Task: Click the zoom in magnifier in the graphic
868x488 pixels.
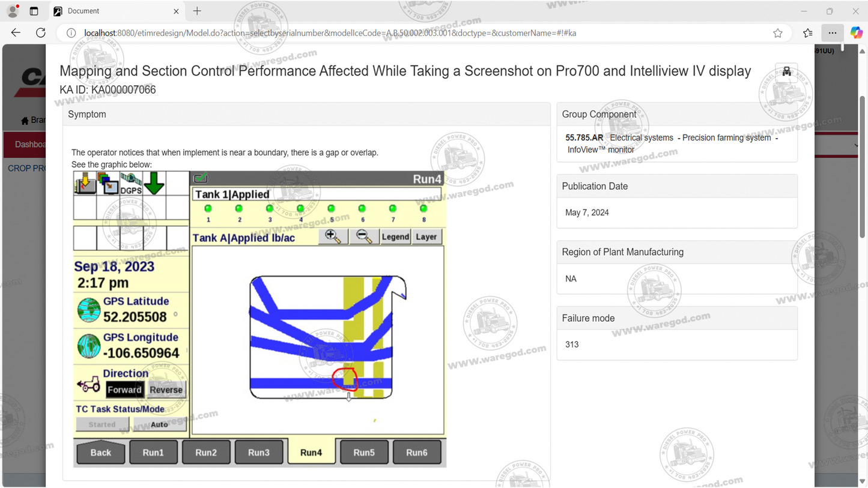Action: [x=333, y=236]
